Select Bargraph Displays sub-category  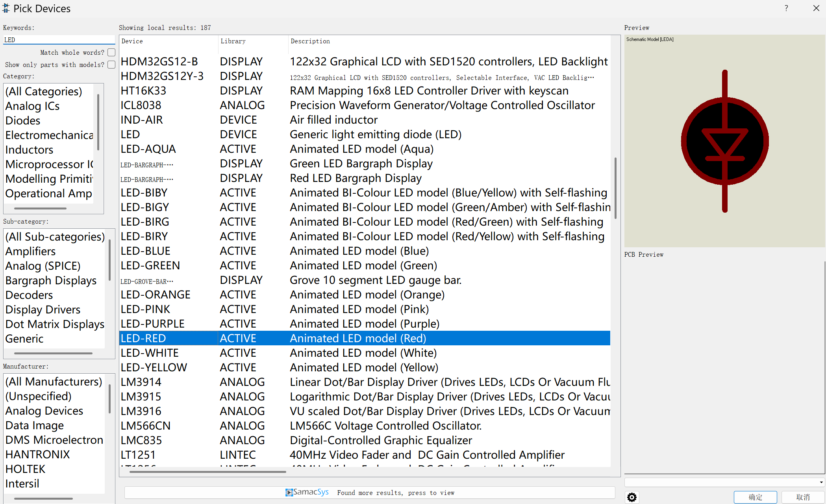click(x=51, y=280)
